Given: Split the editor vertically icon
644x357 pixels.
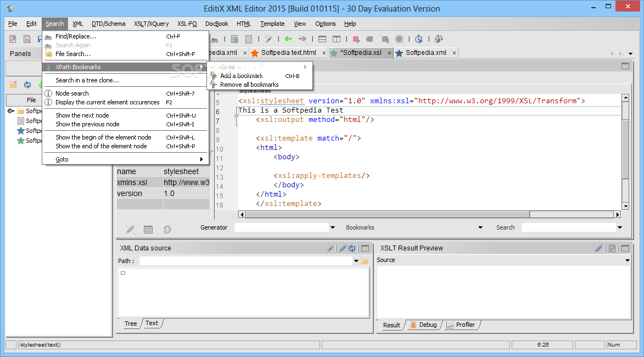Looking at the screenshot, I should click(337, 39).
